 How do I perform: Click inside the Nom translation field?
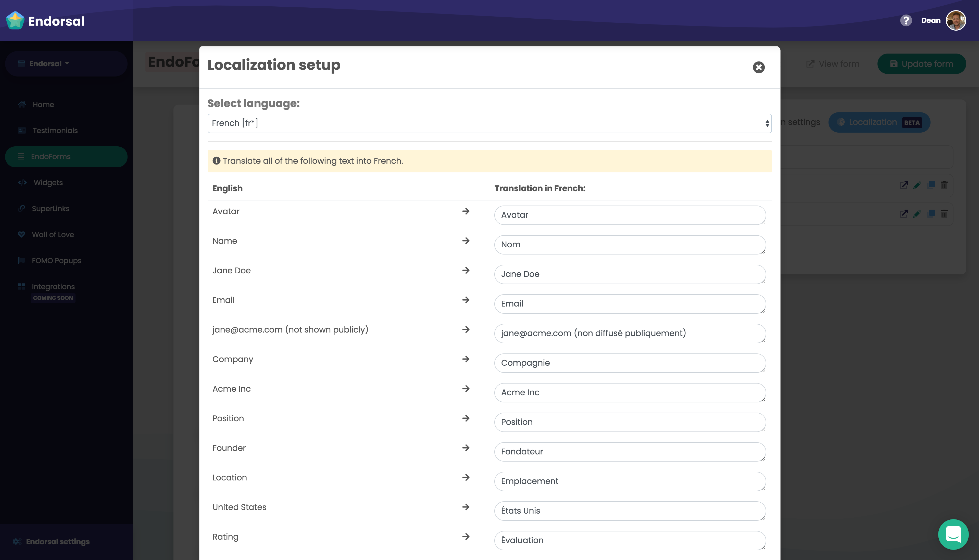(x=630, y=245)
